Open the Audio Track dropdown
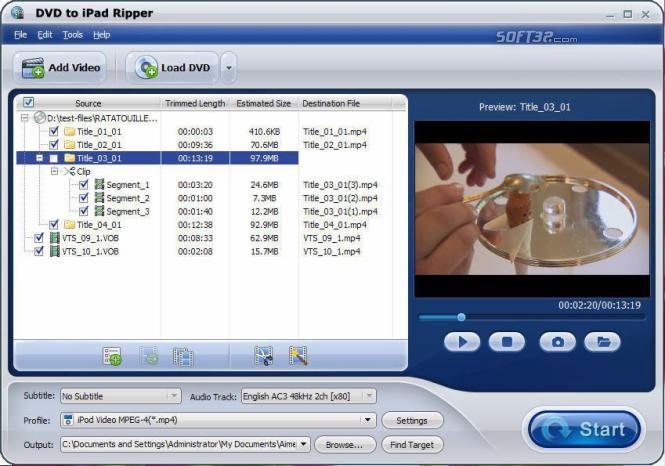 [309, 396]
